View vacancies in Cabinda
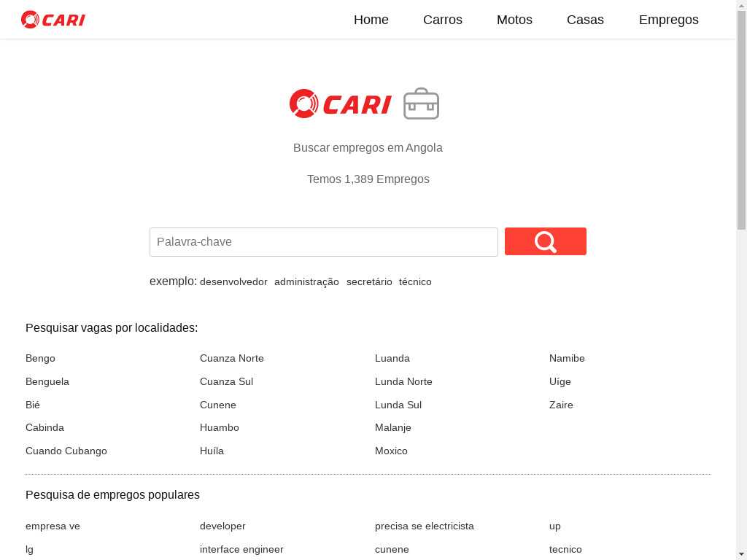 click(44, 427)
